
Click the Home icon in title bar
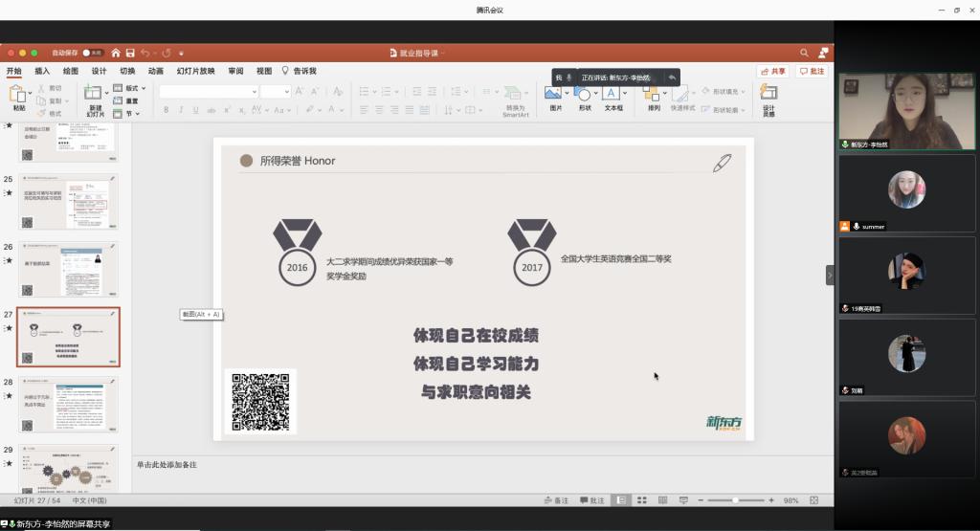[116, 53]
